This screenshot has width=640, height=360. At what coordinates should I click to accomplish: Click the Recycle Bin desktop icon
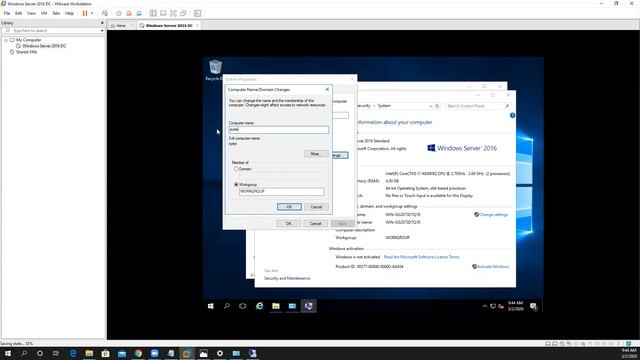(x=215, y=70)
